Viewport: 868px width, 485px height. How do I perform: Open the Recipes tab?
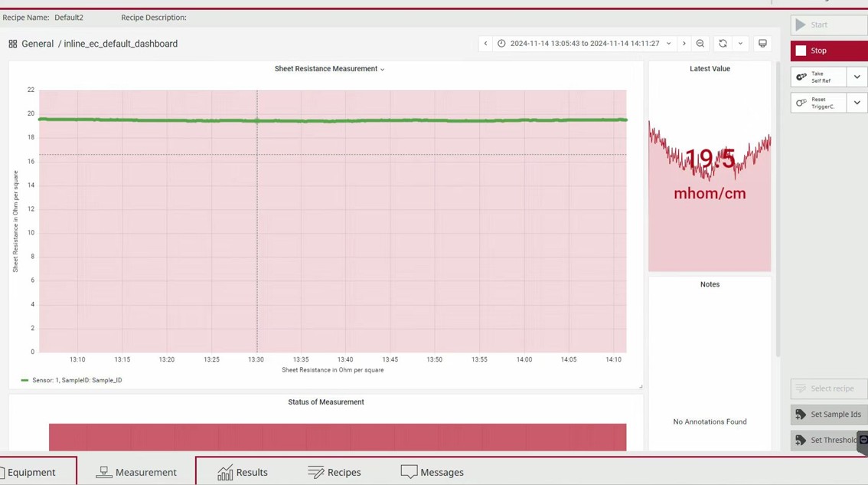coord(334,472)
